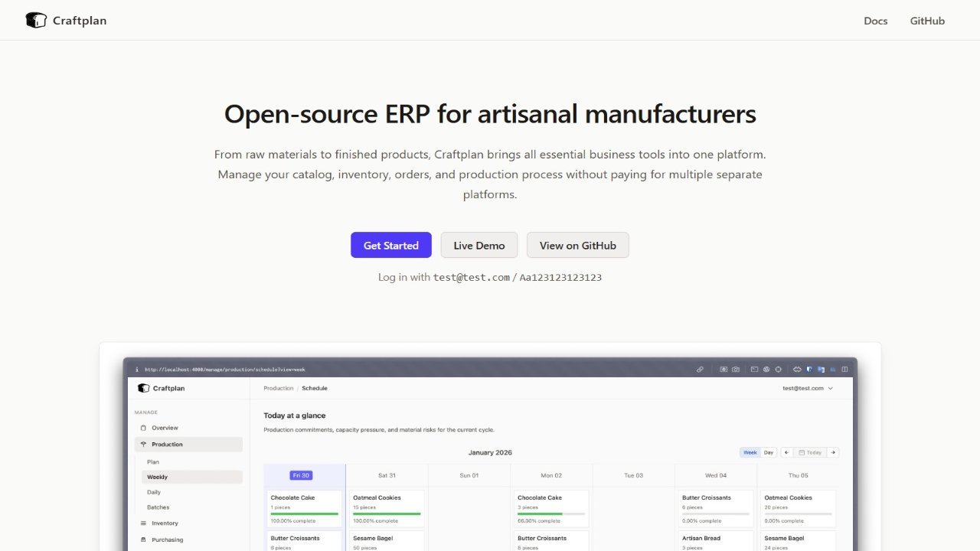The image size is (980, 551).
Task: Click Sat 31 Oatmeal Cookies progress bar
Action: tap(387, 514)
